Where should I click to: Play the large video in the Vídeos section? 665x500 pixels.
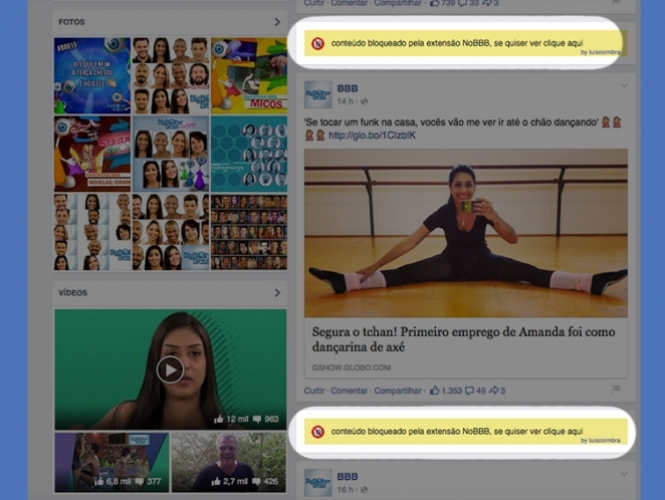(170, 369)
